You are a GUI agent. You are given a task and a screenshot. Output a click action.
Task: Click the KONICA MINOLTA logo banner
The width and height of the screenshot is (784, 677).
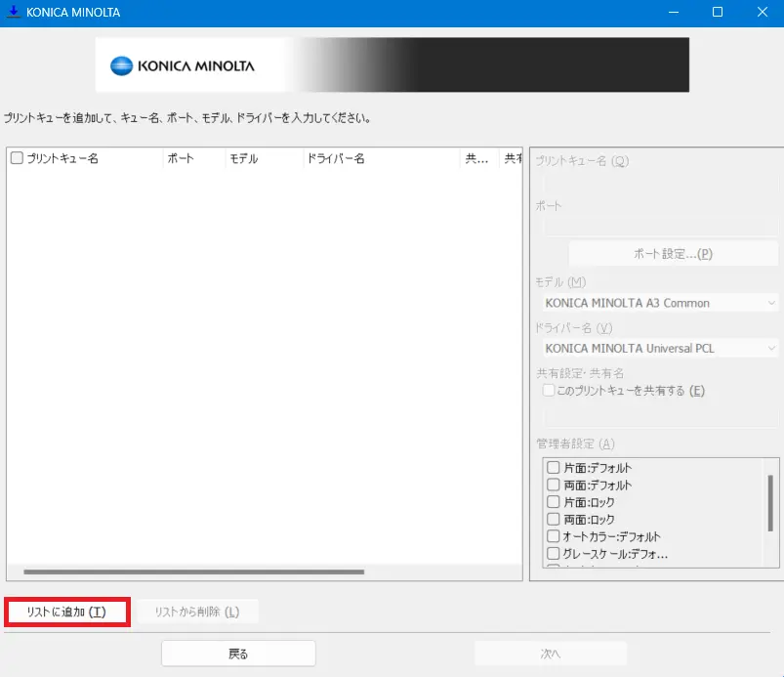(x=392, y=65)
